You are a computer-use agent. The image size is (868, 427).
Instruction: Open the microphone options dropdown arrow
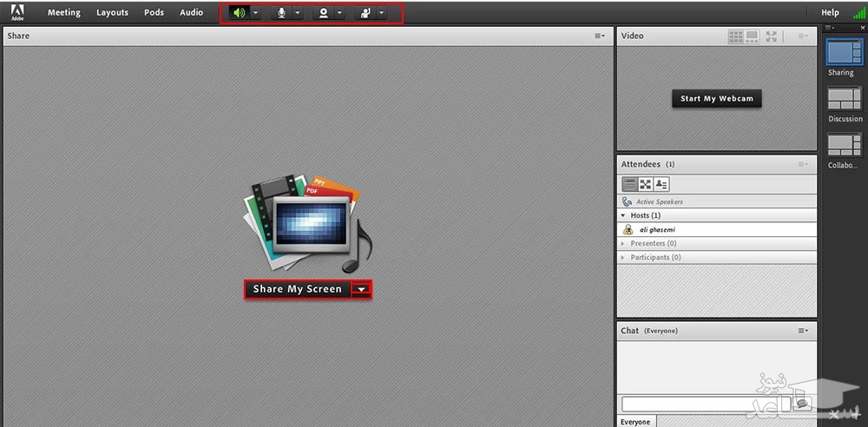(x=298, y=13)
